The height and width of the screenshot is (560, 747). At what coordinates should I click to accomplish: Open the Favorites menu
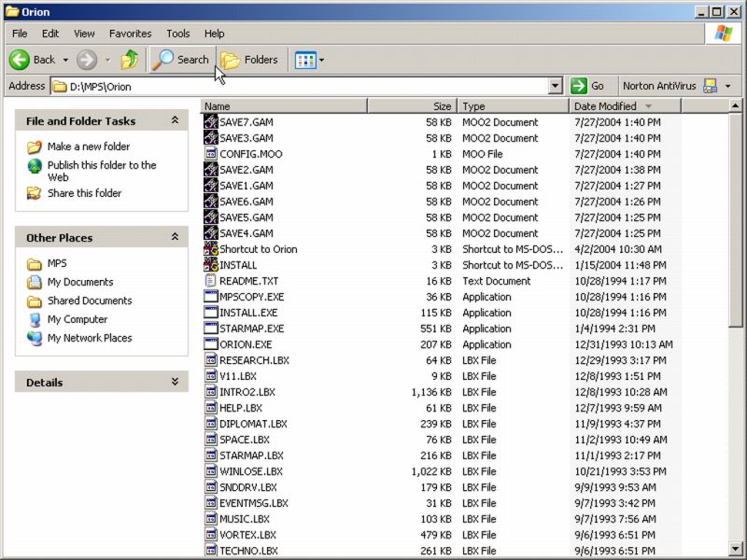(x=130, y=34)
